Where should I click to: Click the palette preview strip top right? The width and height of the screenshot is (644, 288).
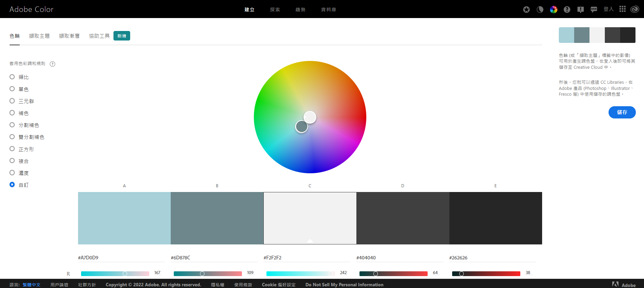click(x=597, y=35)
